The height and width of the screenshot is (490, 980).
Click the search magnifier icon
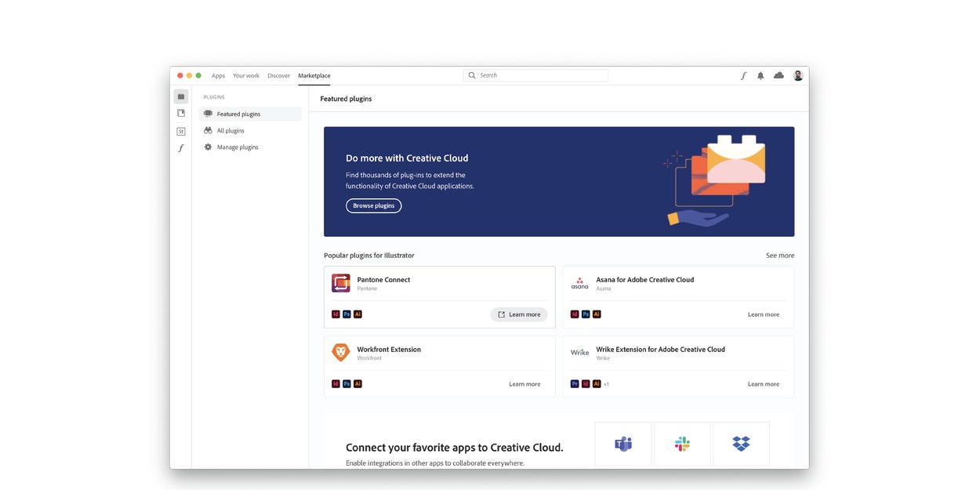(472, 75)
